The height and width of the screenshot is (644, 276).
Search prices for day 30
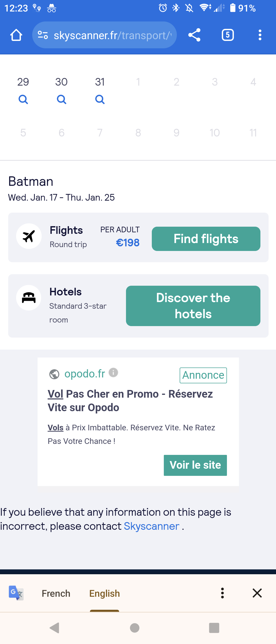pyautogui.click(x=61, y=99)
